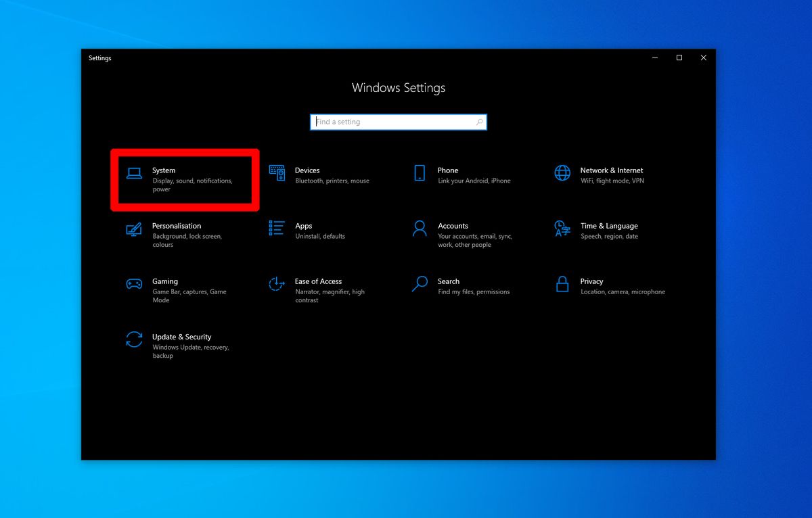The image size is (812, 518).
Task: Open the System laptop icon
Action: [x=134, y=173]
